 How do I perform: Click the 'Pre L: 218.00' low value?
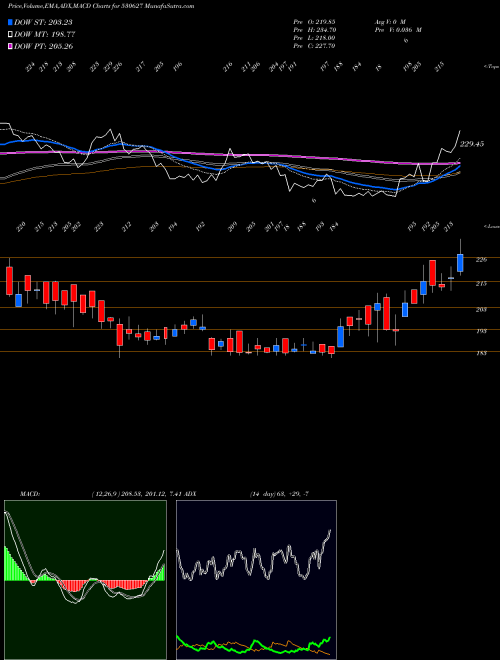[314, 38]
